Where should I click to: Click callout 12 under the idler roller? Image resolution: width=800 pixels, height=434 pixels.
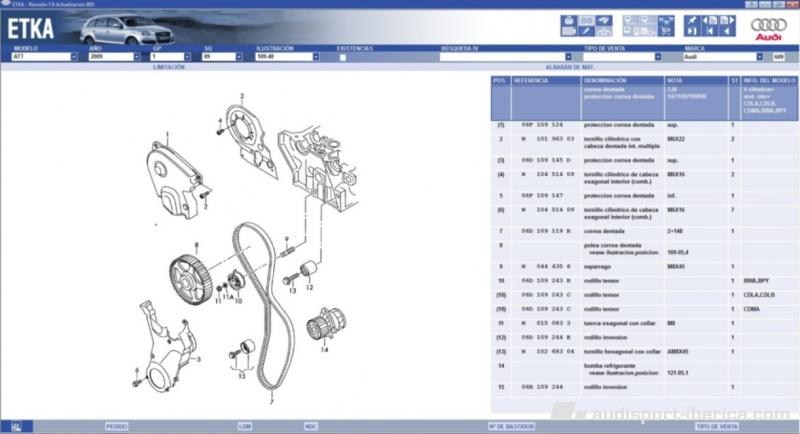point(310,288)
